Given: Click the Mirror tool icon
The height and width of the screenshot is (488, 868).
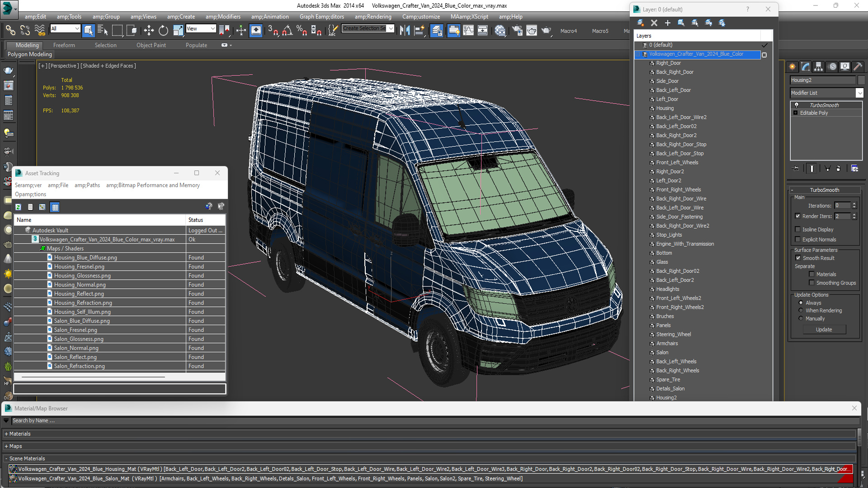Looking at the screenshot, I should click(405, 30).
